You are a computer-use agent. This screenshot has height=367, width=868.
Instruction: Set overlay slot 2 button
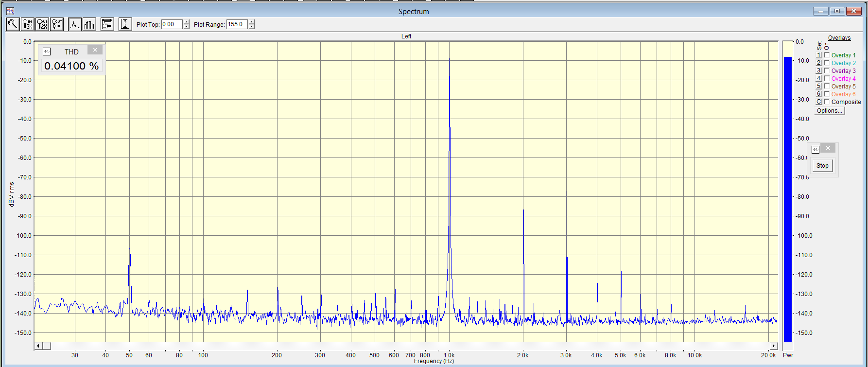click(x=819, y=63)
